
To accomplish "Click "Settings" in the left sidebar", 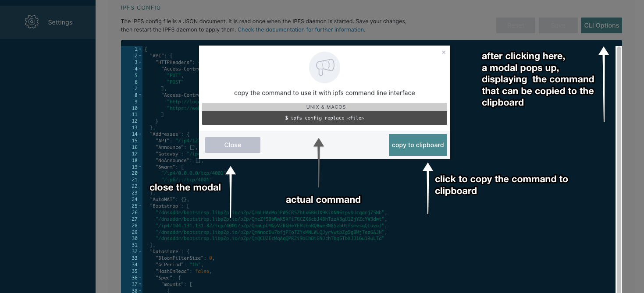I will coord(60,22).
